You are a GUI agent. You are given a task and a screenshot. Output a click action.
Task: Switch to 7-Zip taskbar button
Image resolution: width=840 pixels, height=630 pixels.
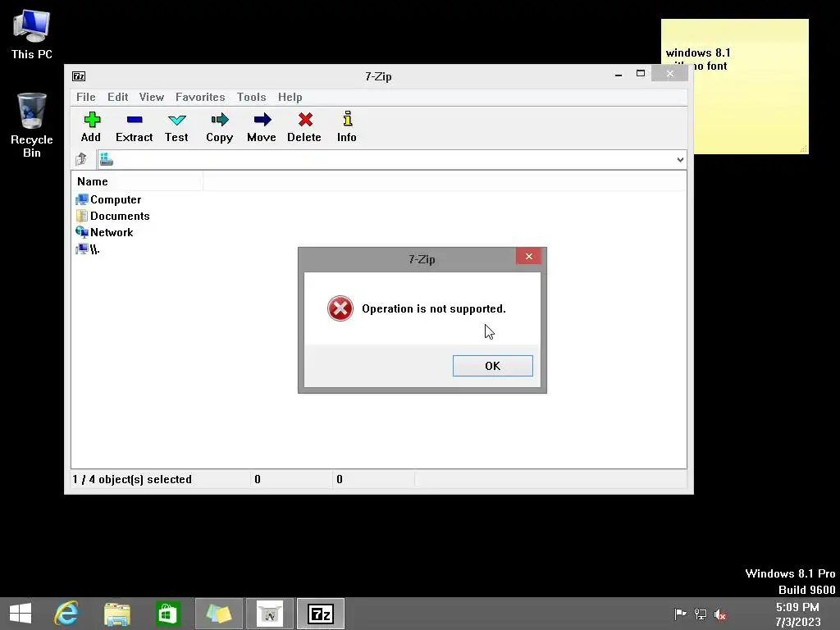(321, 614)
